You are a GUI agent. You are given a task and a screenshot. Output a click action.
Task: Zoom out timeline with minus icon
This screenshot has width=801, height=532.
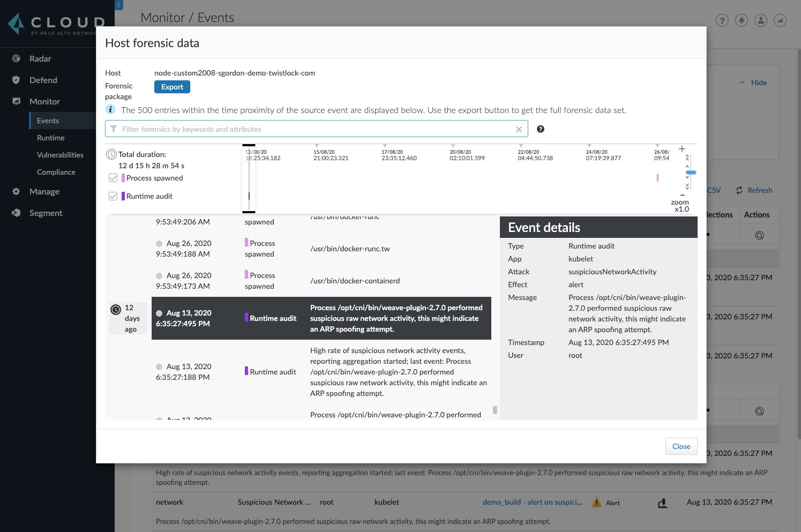click(682, 195)
